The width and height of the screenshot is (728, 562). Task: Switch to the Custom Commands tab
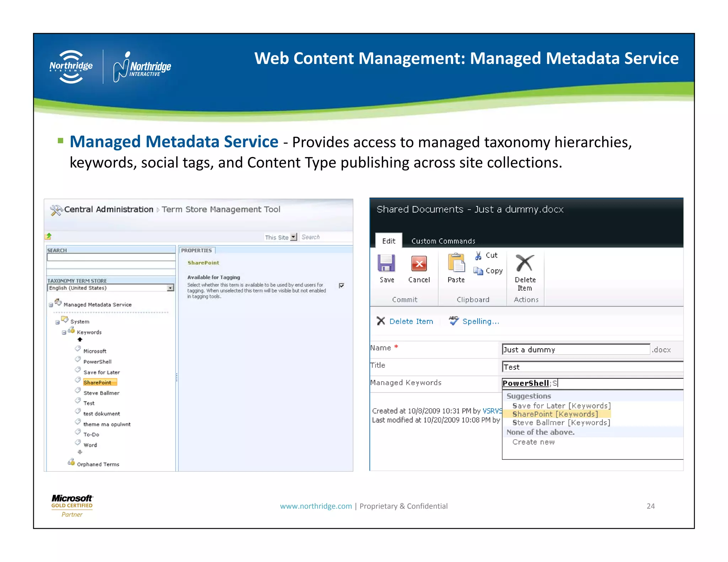point(443,241)
